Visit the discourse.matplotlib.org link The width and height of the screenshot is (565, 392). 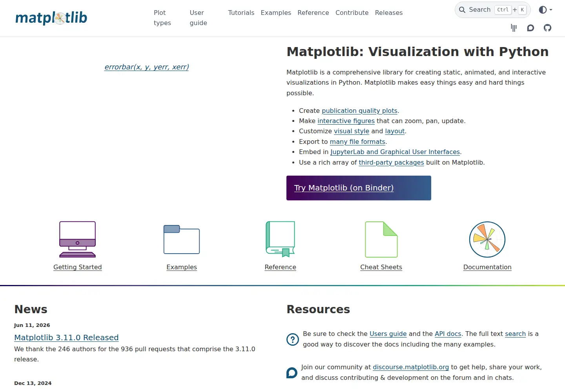411,367
